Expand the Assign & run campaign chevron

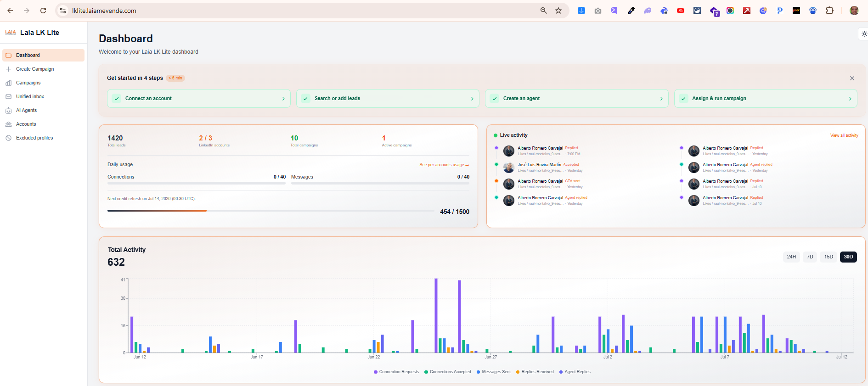point(850,99)
